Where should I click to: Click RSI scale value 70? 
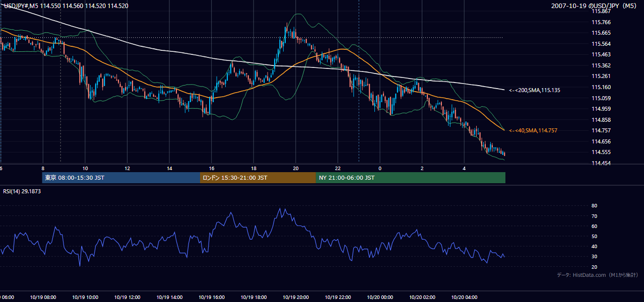pyautogui.click(x=594, y=216)
